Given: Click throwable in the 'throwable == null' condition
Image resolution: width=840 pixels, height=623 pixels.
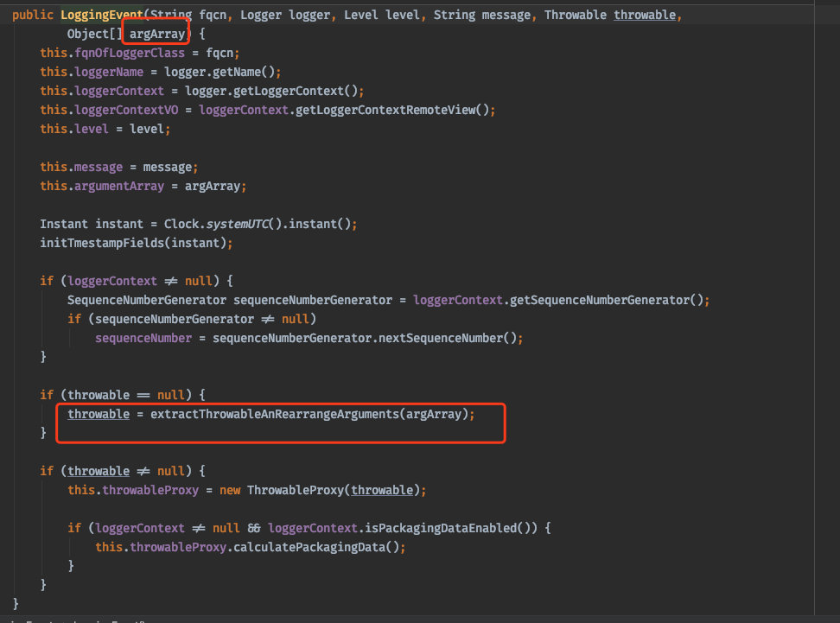Looking at the screenshot, I should coord(99,396).
